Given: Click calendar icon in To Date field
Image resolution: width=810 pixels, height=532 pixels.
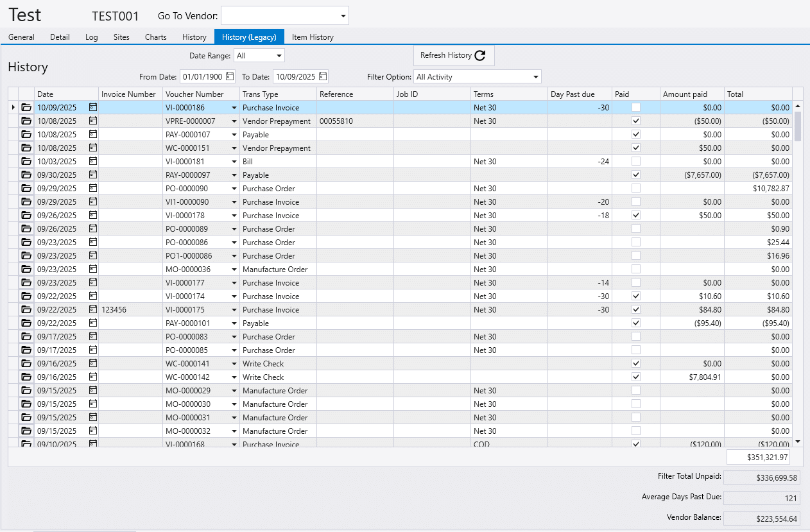Looking at the screenshot, I should click(323, 76).
